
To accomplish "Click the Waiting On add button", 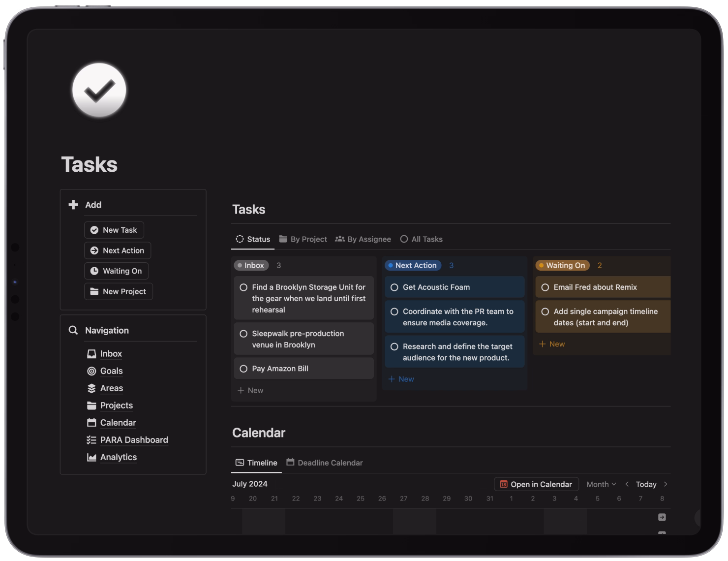I will tap(117, 271).
